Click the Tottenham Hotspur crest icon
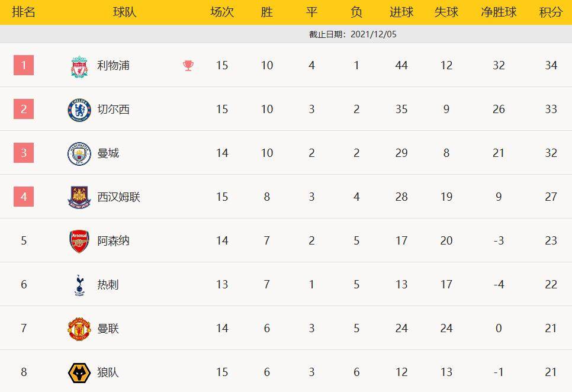 point(79,285)
